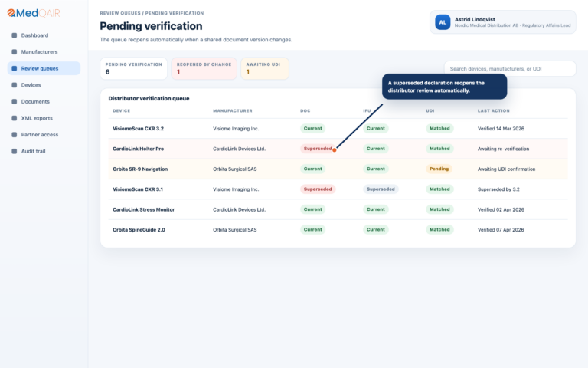Click Pending UDI badge for Orbita SR-9
The width and height of the screenshot is (588, 368).
pos(439,169)
